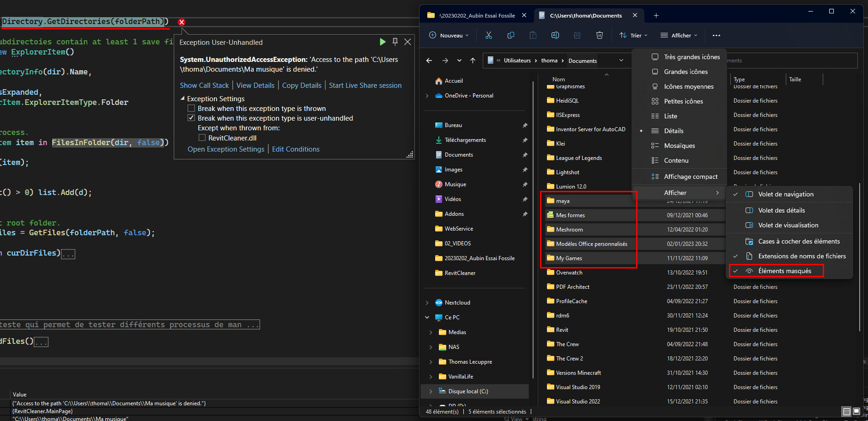The width and height of the screenshot is (868, 421).
Task: Click the Share icon in Explorer toolbar
Action: (577, 35)
